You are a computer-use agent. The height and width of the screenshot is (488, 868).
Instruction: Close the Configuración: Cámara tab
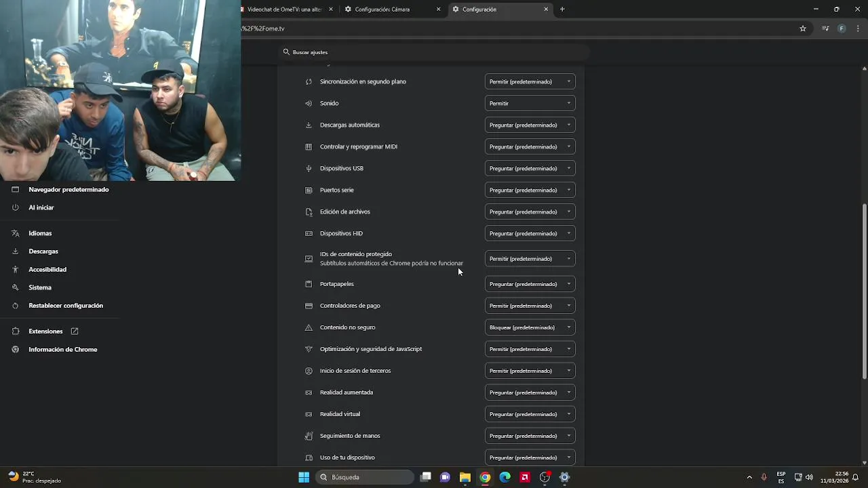pos(439,9)
